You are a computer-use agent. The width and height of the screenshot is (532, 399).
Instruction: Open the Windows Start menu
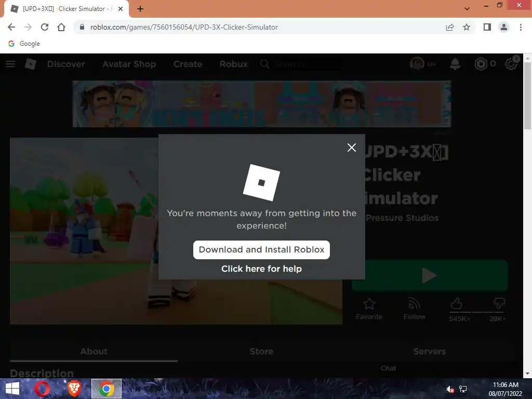(x=12, y=389)
